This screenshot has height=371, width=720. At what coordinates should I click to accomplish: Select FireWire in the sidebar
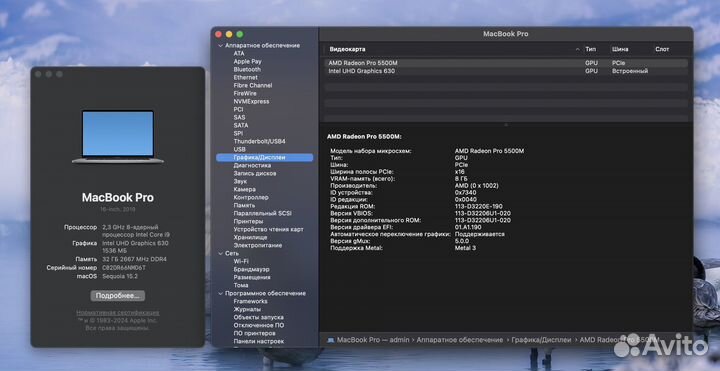point(245,93)
